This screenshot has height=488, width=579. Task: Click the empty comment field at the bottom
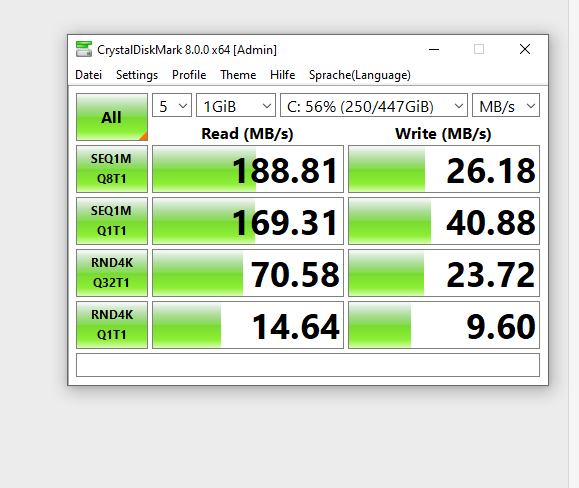click(308, 365)
